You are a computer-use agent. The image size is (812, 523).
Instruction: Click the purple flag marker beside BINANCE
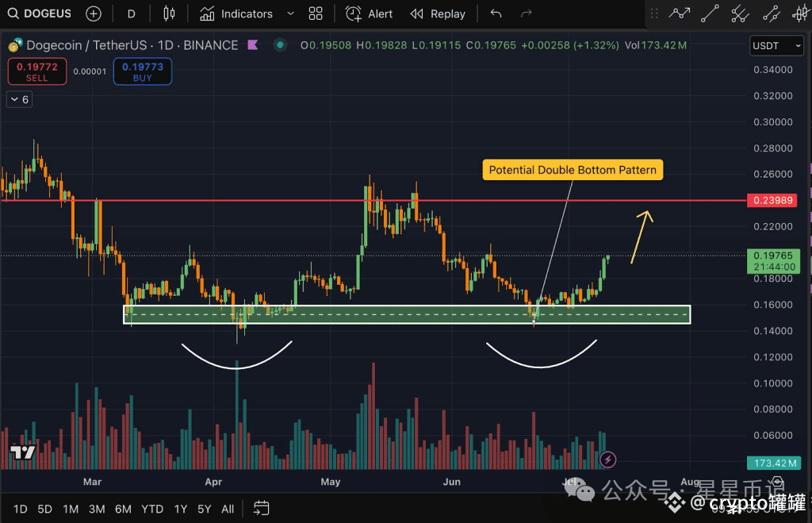253,45
